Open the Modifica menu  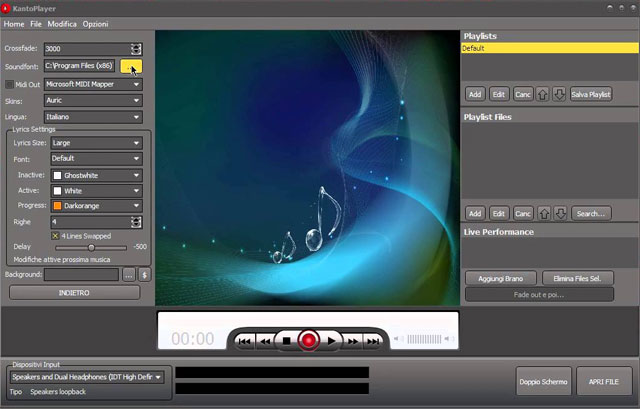pos(62,23)
